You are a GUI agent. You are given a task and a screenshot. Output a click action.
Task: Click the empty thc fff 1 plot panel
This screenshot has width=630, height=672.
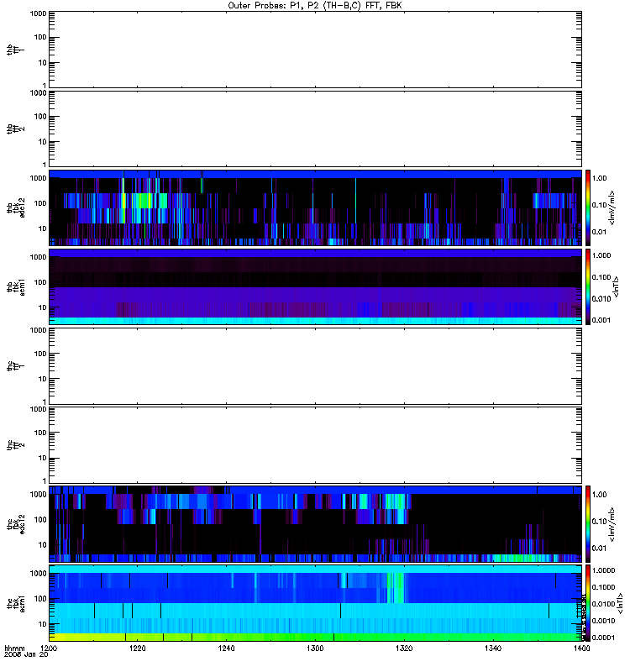316,366
